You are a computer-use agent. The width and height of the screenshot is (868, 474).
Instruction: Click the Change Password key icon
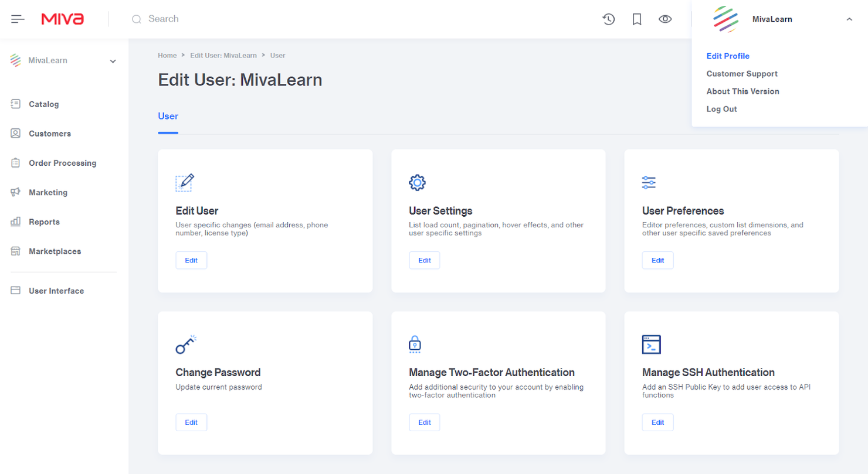186,345
